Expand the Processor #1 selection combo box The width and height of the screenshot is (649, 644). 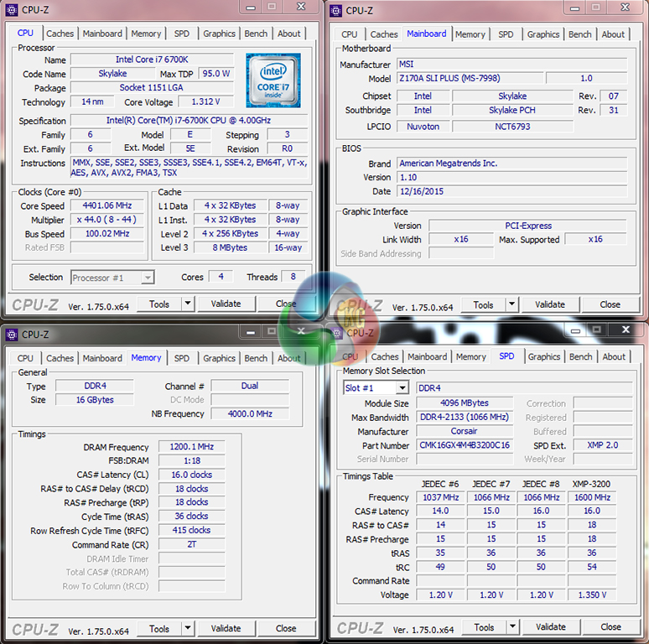click(148, 278)
